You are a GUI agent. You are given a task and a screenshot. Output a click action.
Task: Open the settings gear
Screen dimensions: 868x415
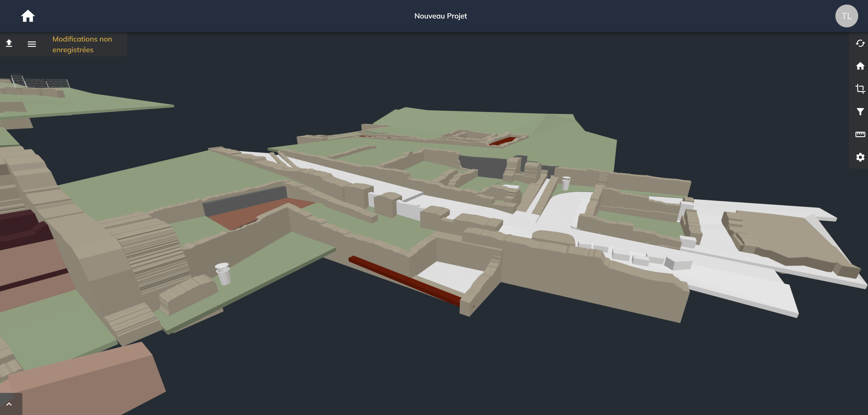pyautogui.click(x=860, y=157)
